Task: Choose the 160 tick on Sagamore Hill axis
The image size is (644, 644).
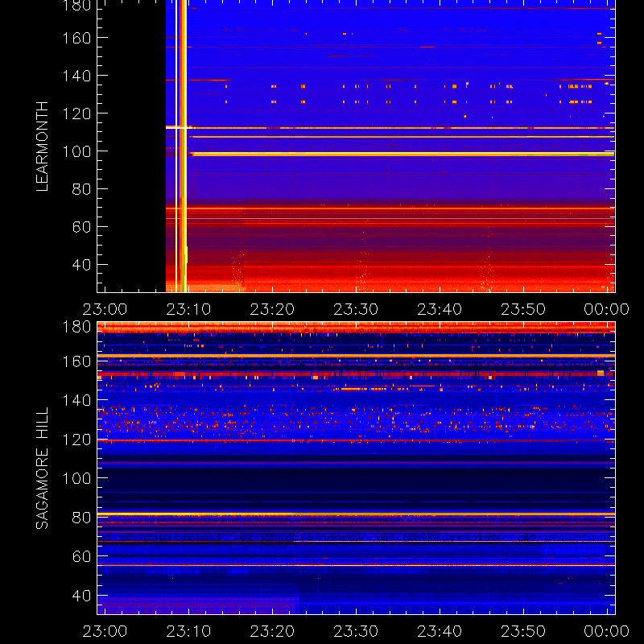Action: coord(76,361)
